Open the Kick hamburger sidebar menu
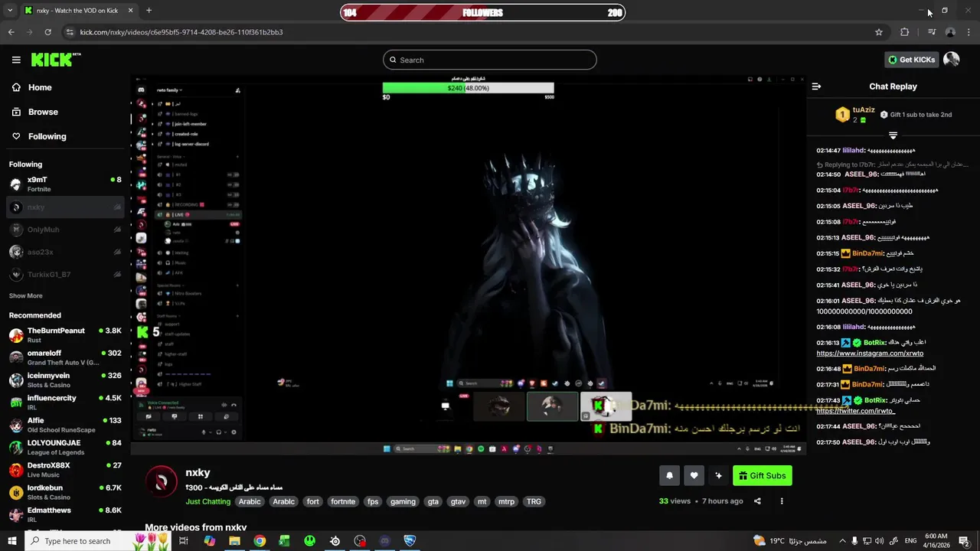 (x=16, y=60)
